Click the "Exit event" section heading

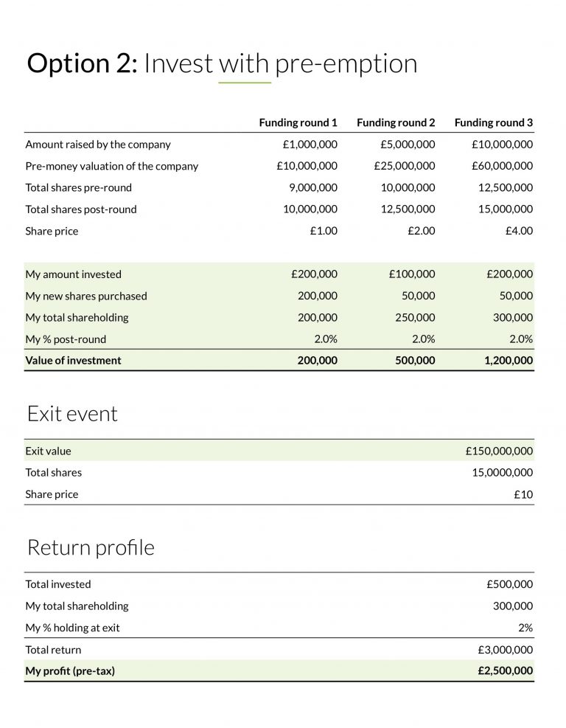click(x=72, y=414)
